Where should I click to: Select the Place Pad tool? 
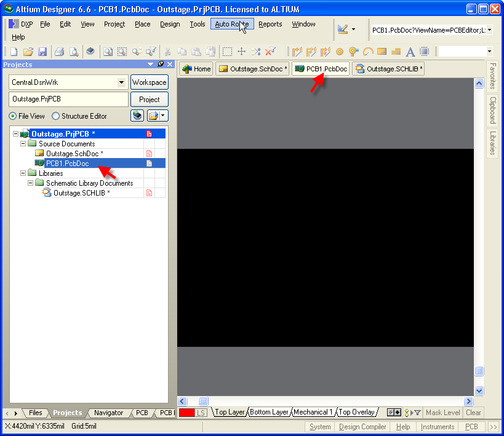(339, 52)
